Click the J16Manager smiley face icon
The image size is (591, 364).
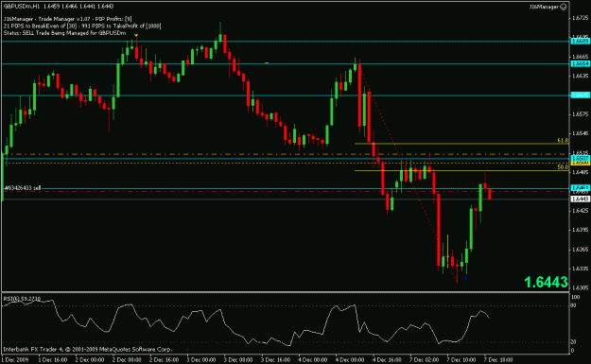coord(564,7)
